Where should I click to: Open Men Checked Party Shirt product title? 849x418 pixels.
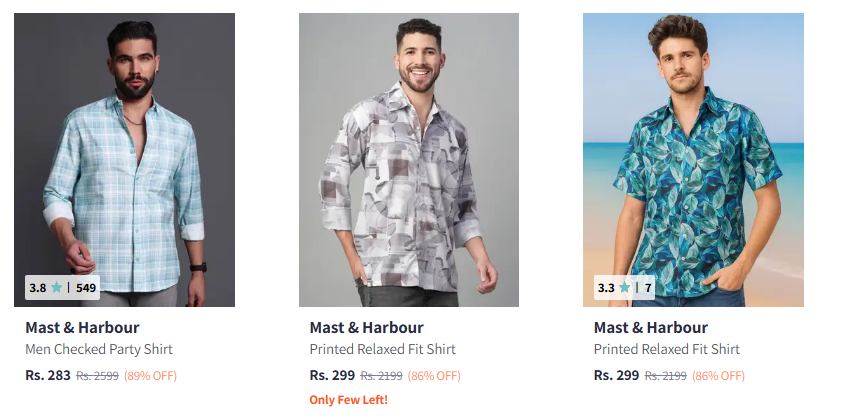[99, 349]
